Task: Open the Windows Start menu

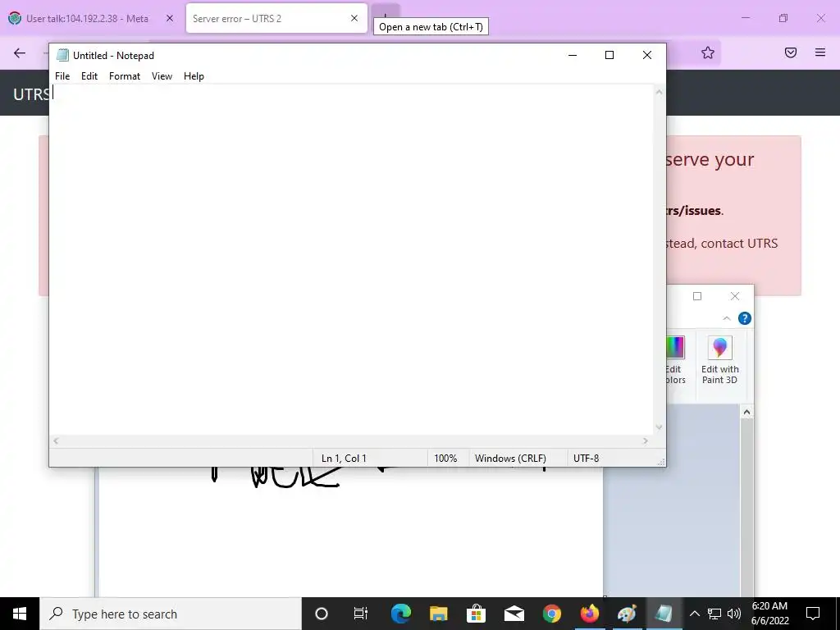Action: click(x=20, y=614)
